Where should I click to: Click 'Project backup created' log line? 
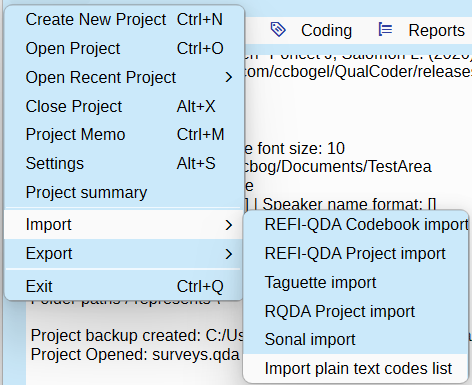[137, 335]
